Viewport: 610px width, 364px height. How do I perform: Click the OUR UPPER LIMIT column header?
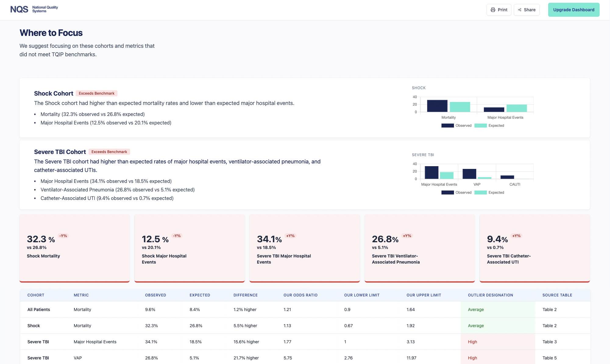point(424,295)
